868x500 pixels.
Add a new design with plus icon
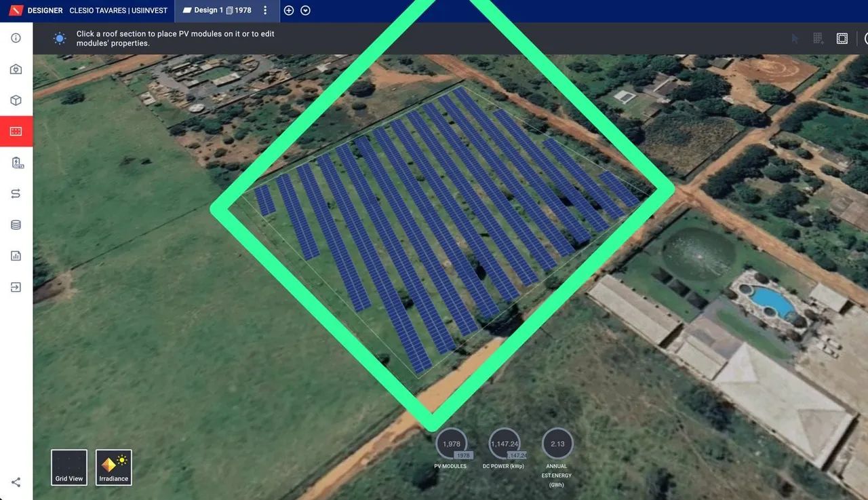coord(289,10)
